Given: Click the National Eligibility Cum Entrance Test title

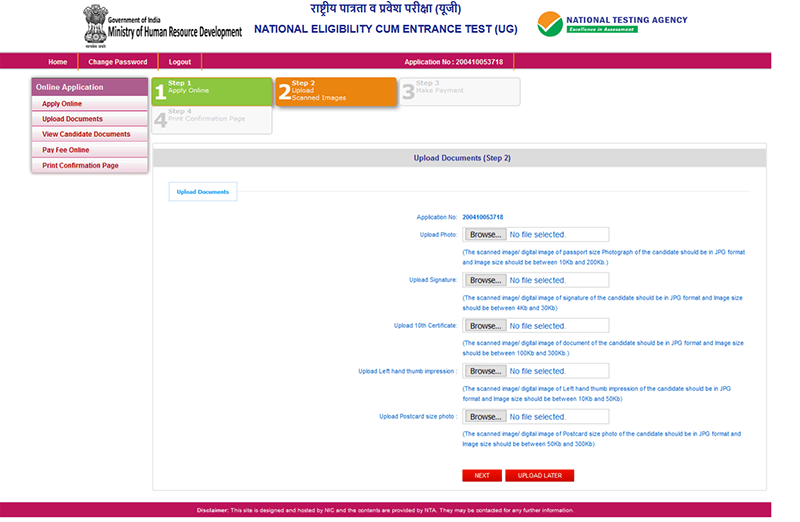Looking at the screenshot, I should pyautogui.click(x=386, y=29).
